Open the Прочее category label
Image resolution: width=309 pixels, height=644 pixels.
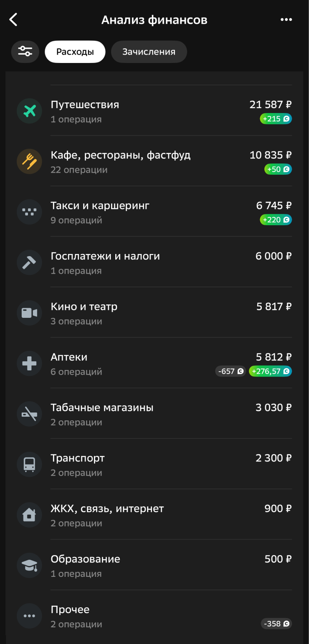pyautogui.click(x=70, y=609)
